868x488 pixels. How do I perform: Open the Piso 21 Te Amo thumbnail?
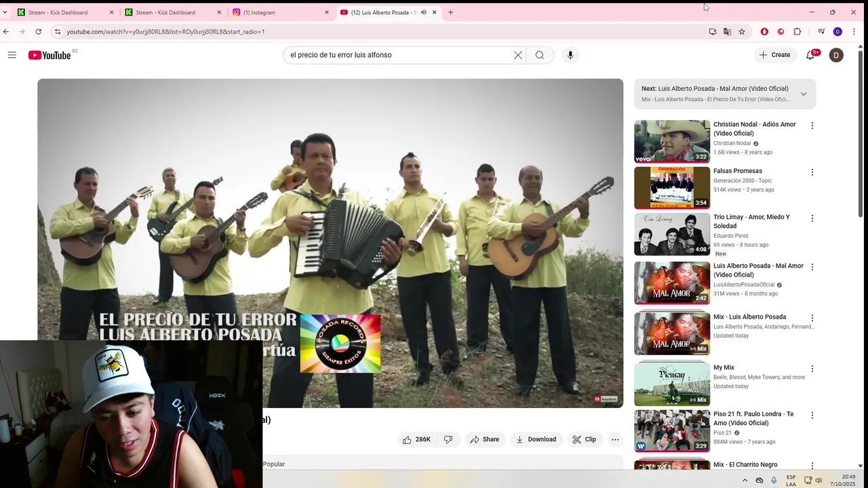click(672, 430)
